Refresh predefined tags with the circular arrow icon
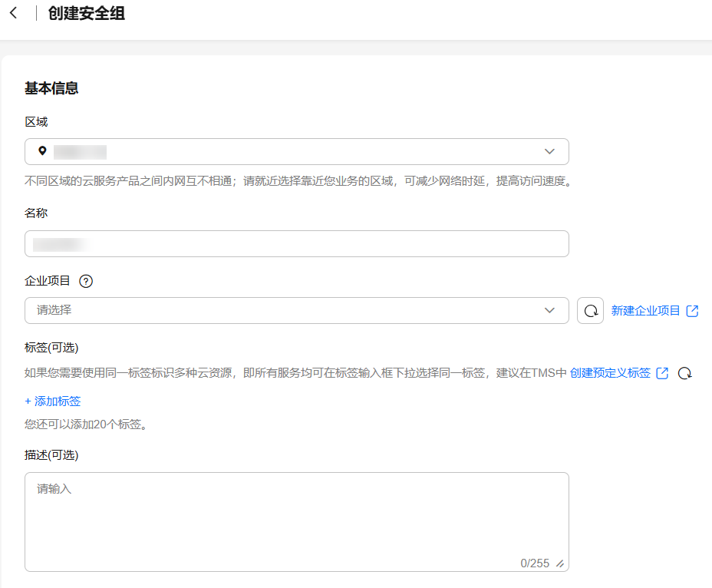 (x=685, y=373)
